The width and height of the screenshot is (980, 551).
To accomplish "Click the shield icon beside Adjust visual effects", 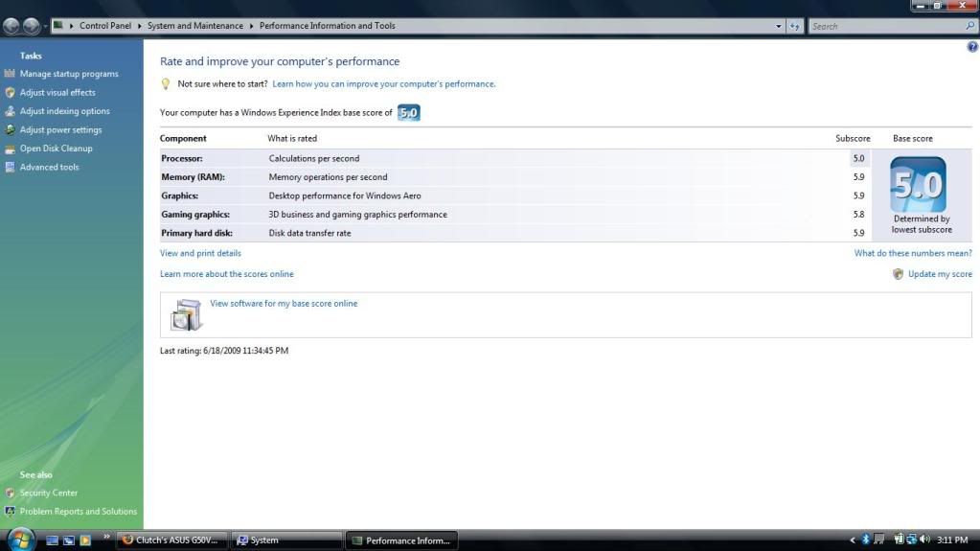I will pyautogui.click(x=10, y=93).
